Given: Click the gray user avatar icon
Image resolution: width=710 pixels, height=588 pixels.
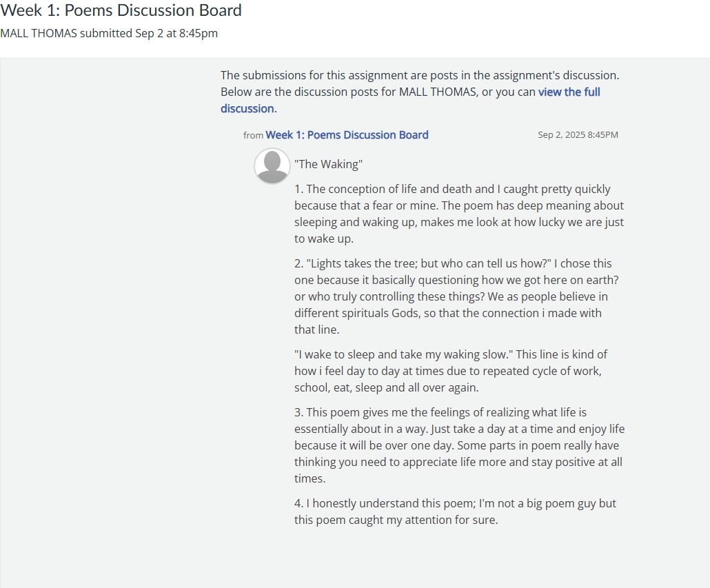Looking at the screenshot, I should point(272,166).
